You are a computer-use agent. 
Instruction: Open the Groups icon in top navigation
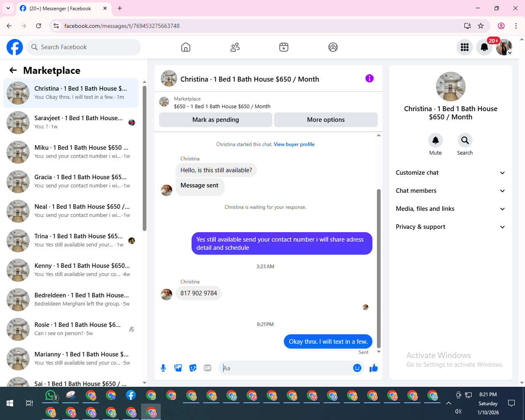click(x=333, y=47)
